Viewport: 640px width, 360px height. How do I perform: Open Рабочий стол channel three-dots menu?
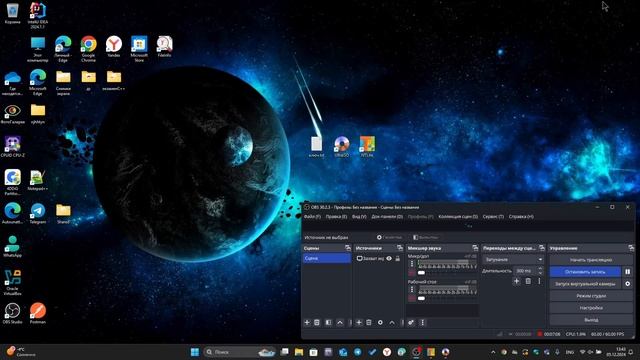(412, 289)
